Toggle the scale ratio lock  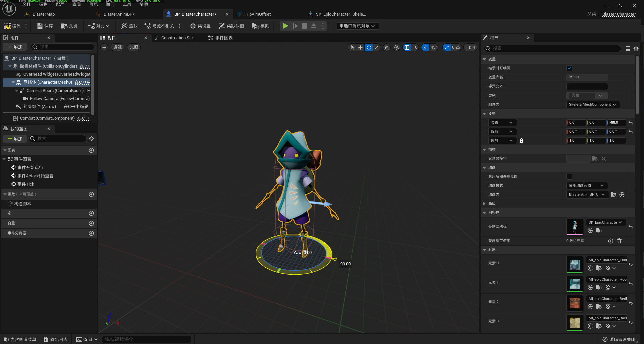[x=521, y=141]
